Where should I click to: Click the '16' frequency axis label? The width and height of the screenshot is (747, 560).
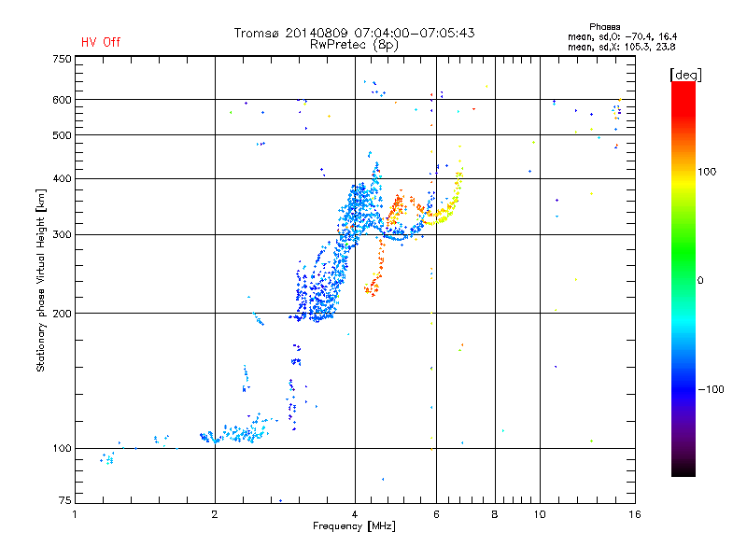pyautogui.click(x=635, y=514)
